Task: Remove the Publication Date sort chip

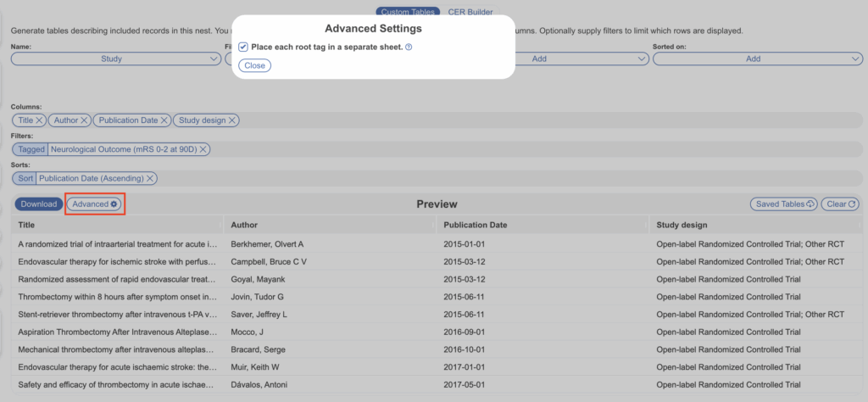Action: [150, 178]
